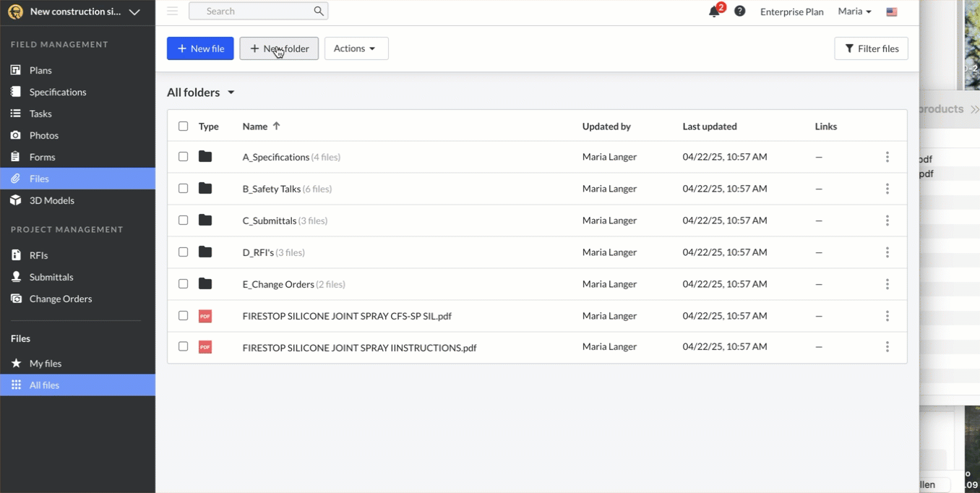
Task: Open the C_Submittals folder icon
Action: [205, 220]
